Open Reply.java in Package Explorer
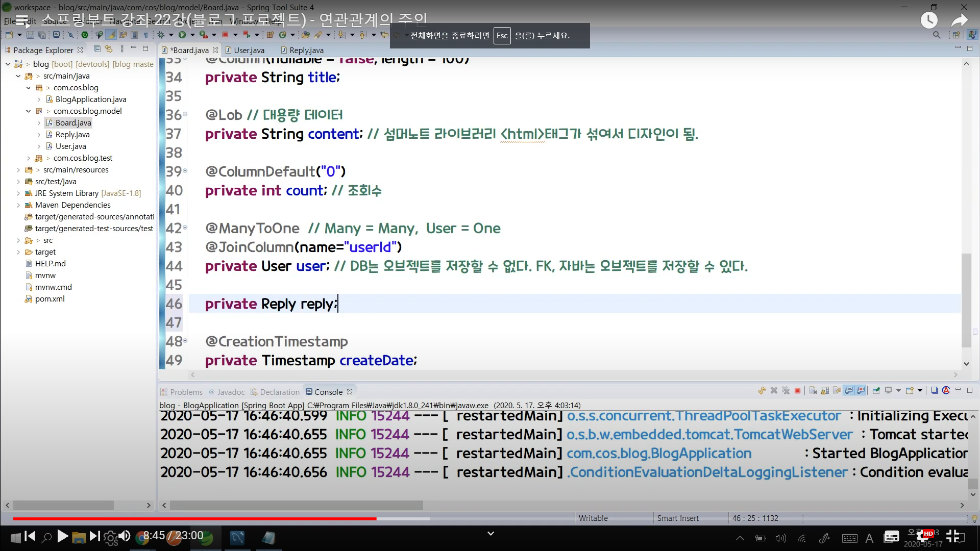 (x=72, y=135)
